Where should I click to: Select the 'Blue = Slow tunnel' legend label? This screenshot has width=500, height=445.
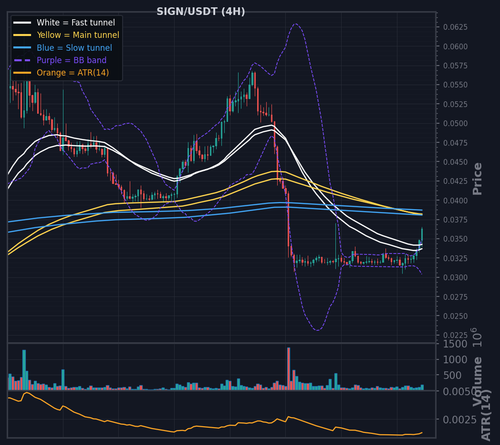click(74, 48)
